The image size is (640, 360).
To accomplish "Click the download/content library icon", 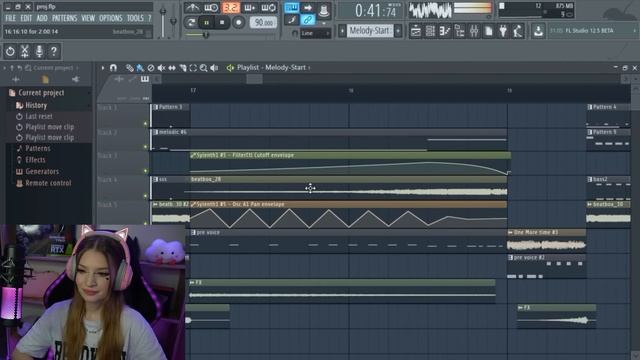I will pyautogui.click(x=538, y=31).
